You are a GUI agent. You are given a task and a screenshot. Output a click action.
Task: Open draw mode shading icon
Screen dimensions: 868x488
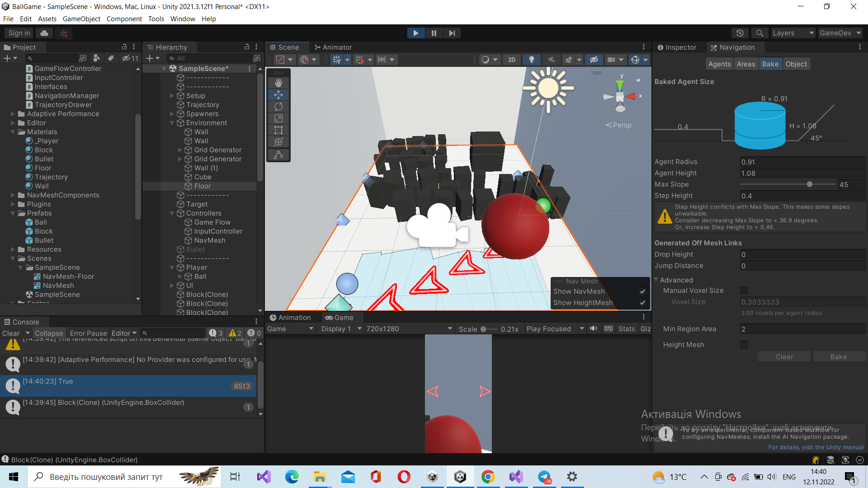click(x=485, y=60)
